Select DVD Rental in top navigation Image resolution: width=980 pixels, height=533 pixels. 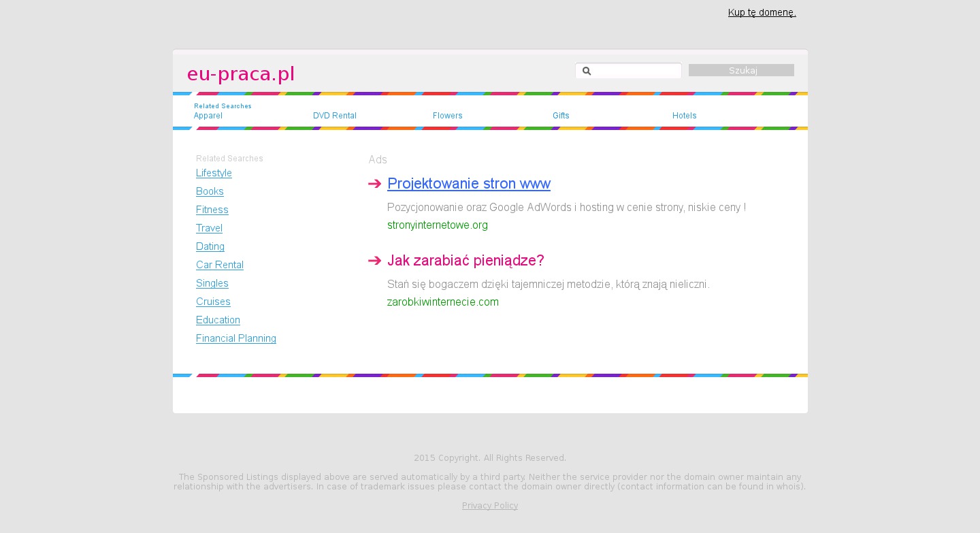pyautogui.click(x=334, y=116)
